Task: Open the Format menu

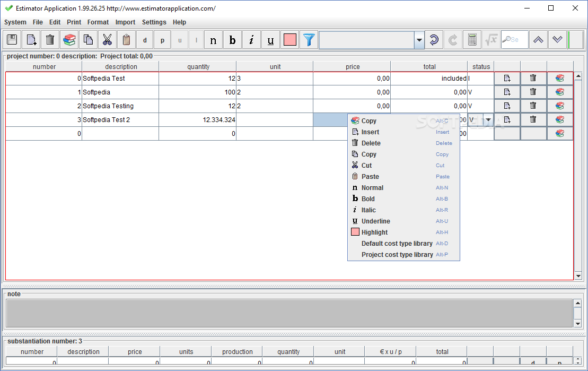Action: tap(98, 22)
